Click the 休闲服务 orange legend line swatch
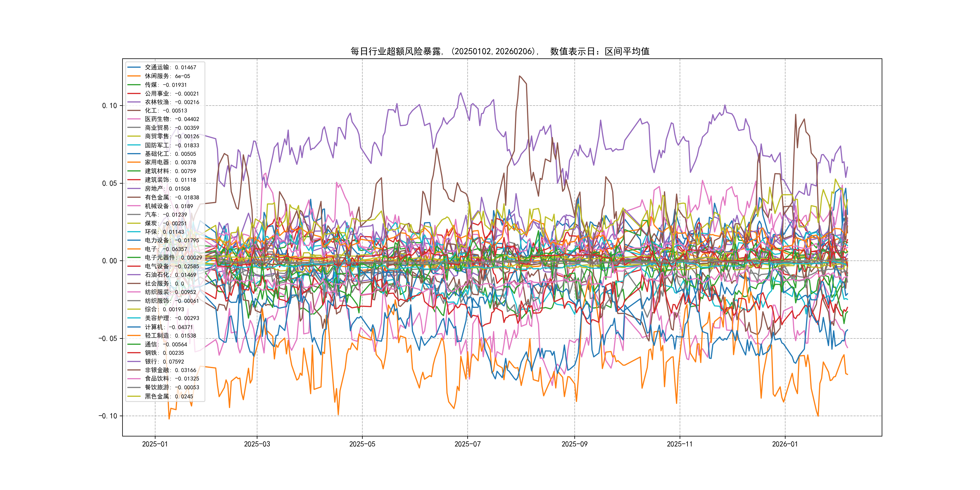980x490 pixels. point(134,76)
